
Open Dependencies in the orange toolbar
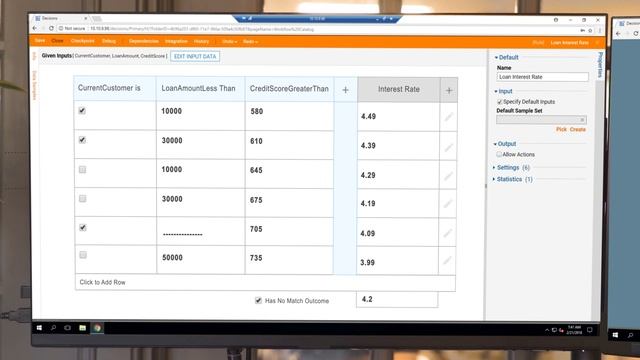[144, 41]
